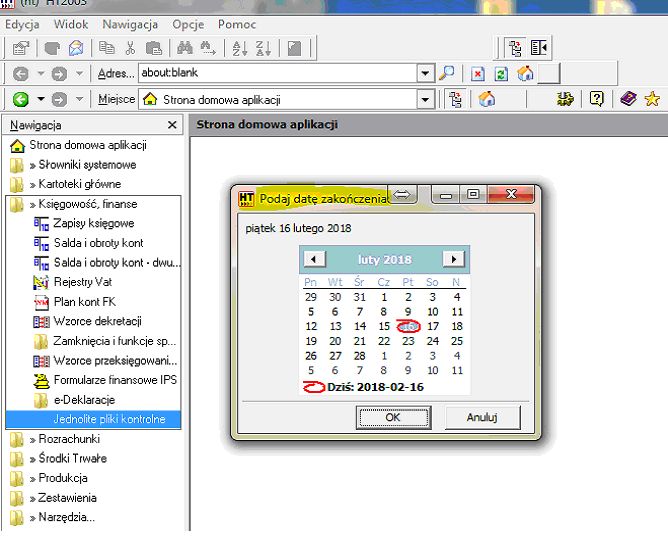Select day 17 in the calendar
Image resolution: width=668 pixels, height=548 pixels.
coord(433,326)
